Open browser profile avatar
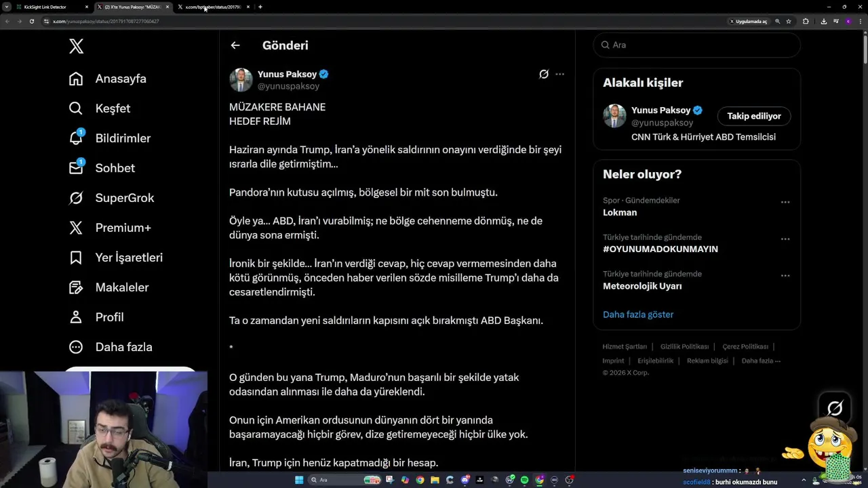This screenshot has height=488, width=868. (848, 21)
